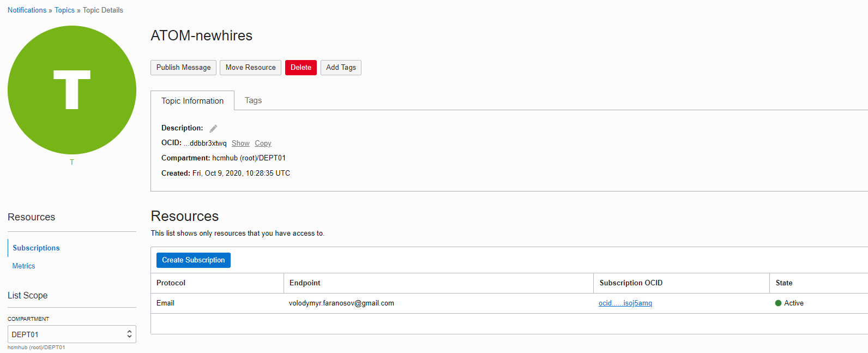Click the red Delete button
The width and height of the screenshot is (868, 353).
[300, 68]
